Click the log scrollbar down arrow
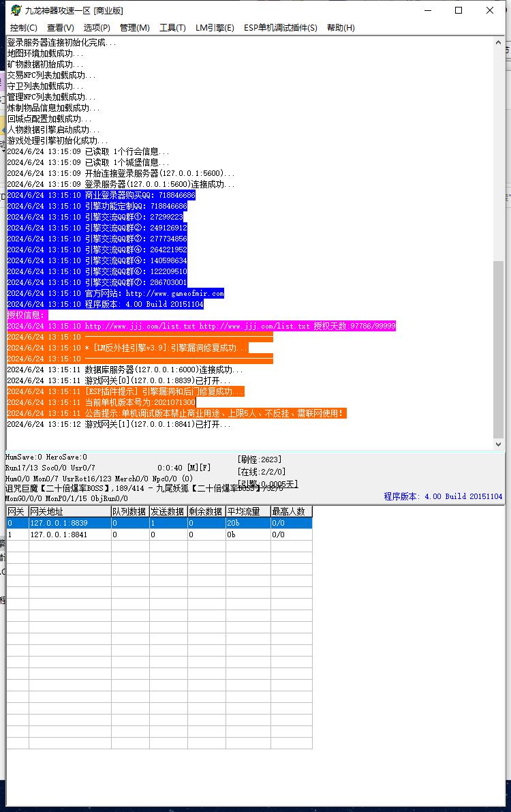This screenshot has width=511, height=812. pos(498,444)
